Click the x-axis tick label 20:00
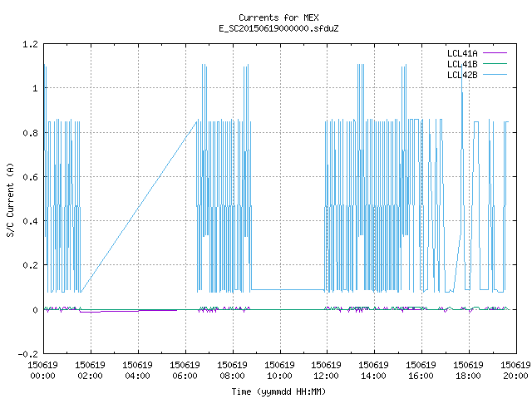Image resolution: width=532 pixels, height=399 pixels. click(x=515, y=376)
